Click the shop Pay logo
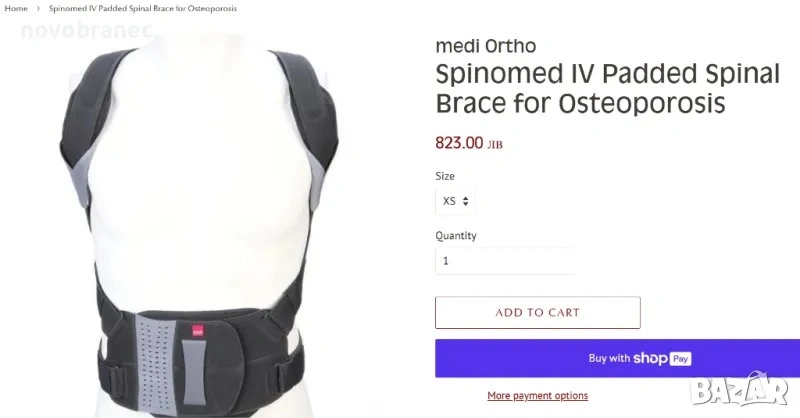800x418 pixels. (x=662, y=358)
